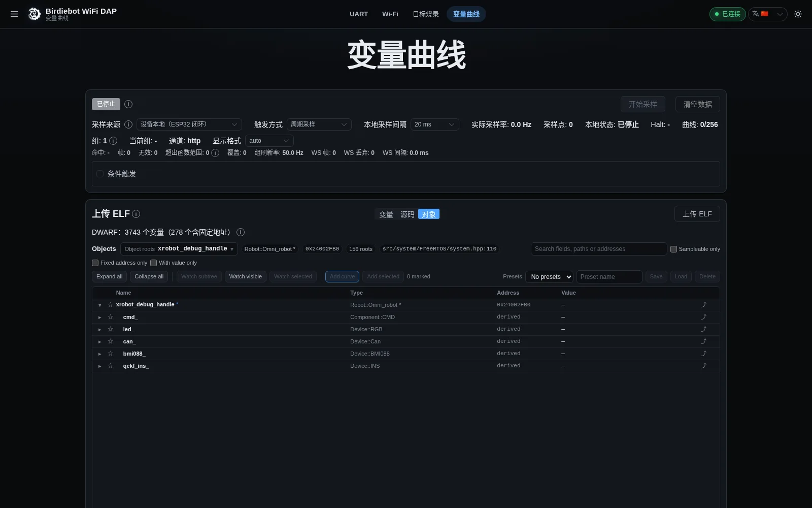812x508 pixels.
Task: Switch to the 对象 view tab
Action: pyautogui.click(x=429, y=214)
